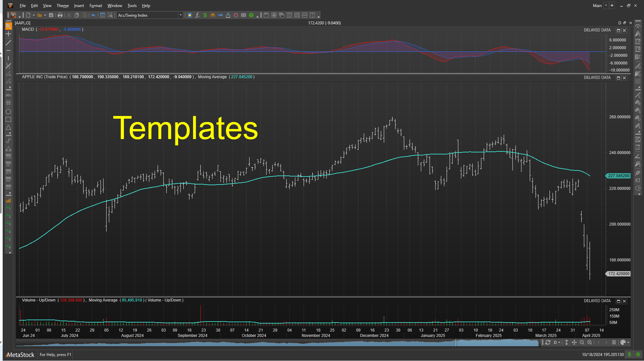Click the add layout plus button
The image size is (644, 361).
(612, 5)
